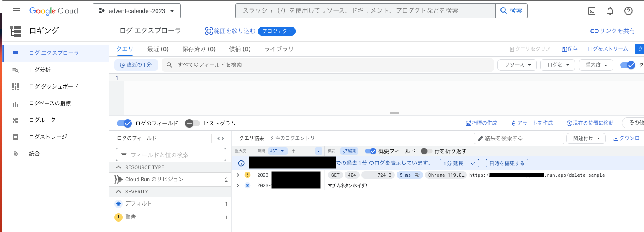Image resolution: width=644 pixels, height=232 pixels.
Task: Click the 統合 sidebar icon
Action: (15, 154)
